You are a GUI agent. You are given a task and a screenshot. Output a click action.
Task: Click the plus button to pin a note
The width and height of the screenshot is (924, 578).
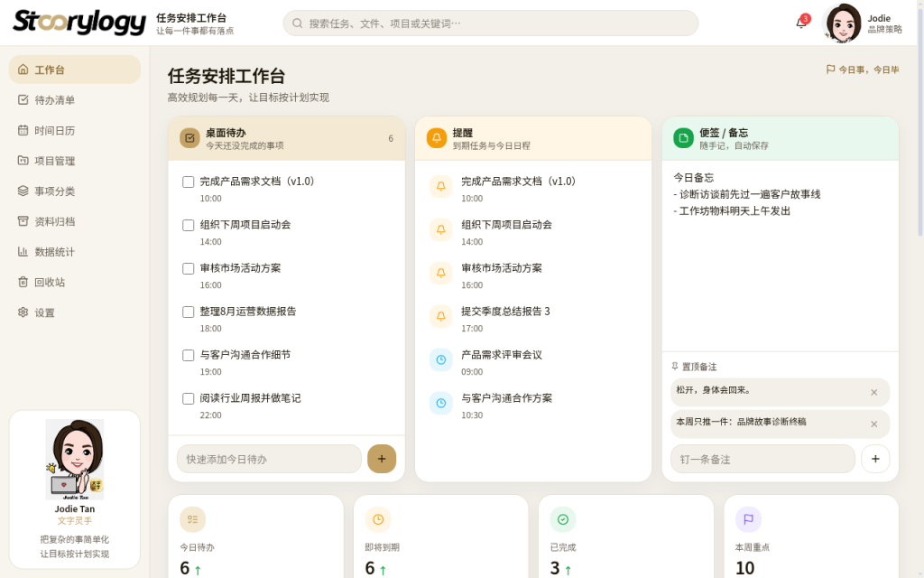coord(875,459)
